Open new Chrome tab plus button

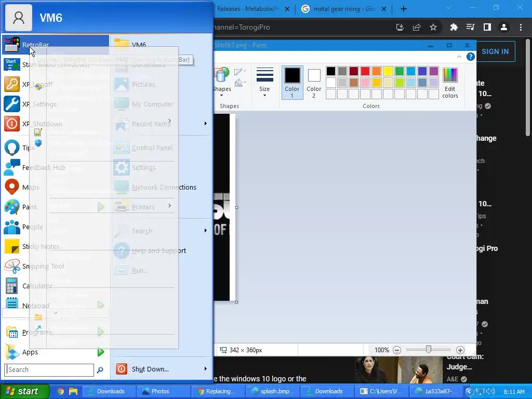[403, 9]
